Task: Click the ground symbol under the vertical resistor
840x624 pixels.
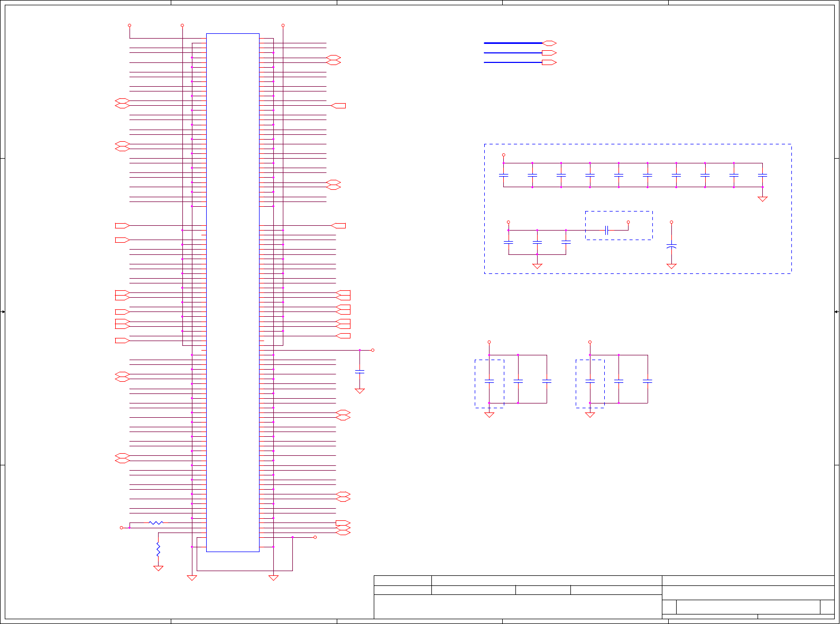Action: 158,568
